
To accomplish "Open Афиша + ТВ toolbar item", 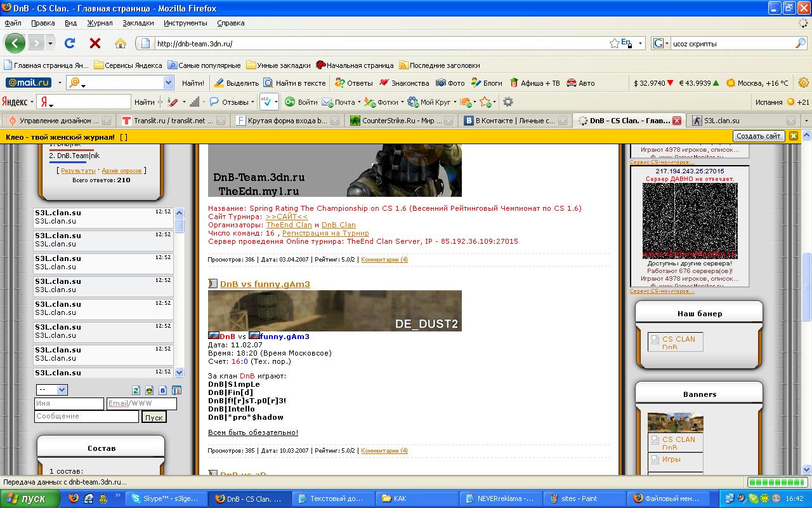I will 534,83.
